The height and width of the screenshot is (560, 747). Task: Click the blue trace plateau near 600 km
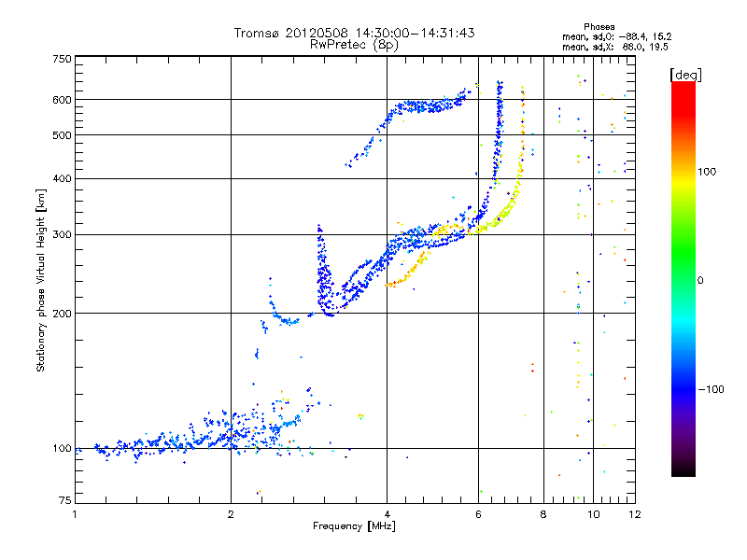427,105
